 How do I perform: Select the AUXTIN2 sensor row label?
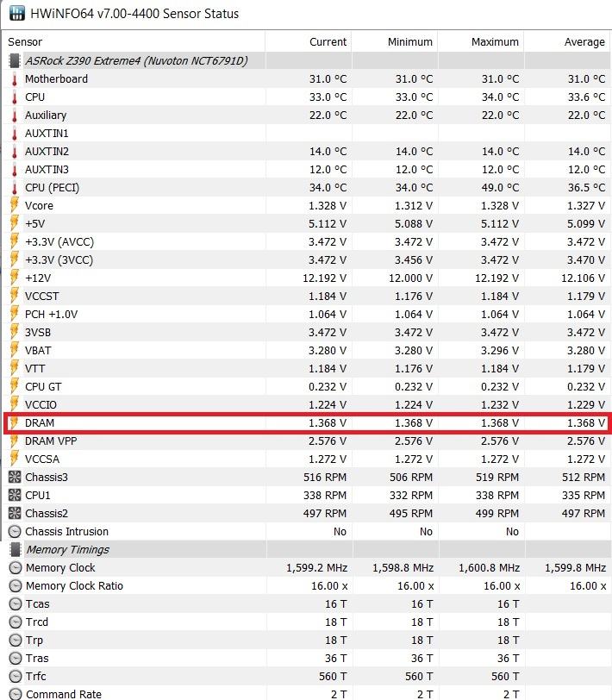[47, 152]
